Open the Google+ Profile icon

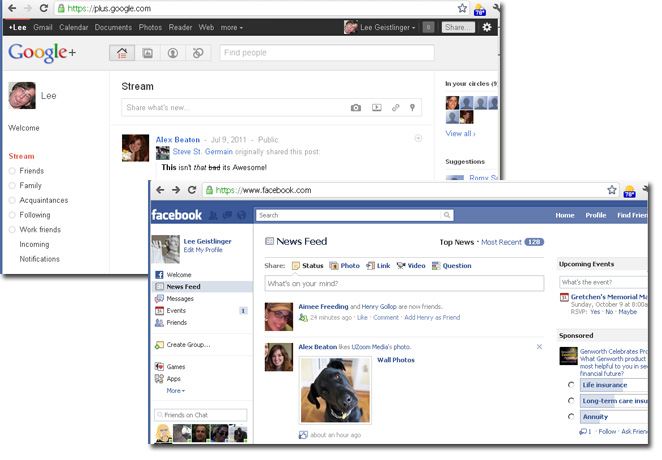(x=173, y=53)
